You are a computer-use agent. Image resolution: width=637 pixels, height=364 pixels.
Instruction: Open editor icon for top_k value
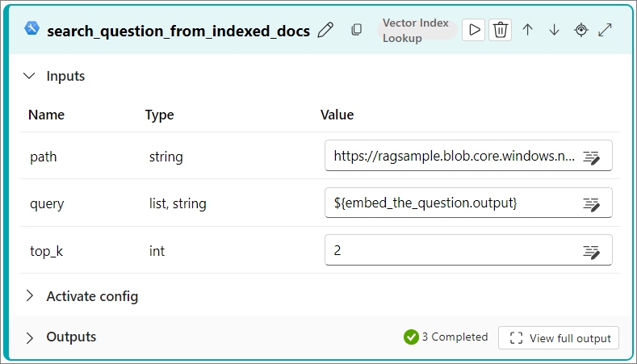coord(592,250)
